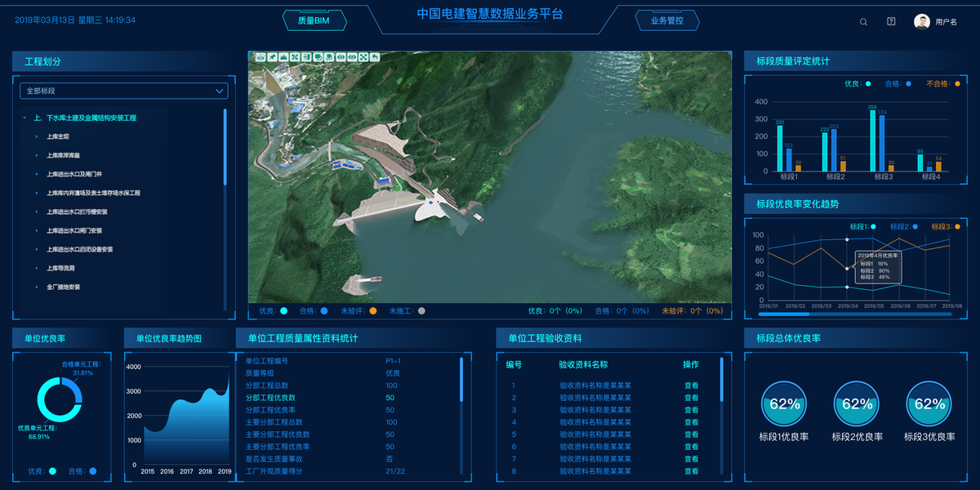Expand the 上库导流洞 tree node arrow

coord(37,269)
